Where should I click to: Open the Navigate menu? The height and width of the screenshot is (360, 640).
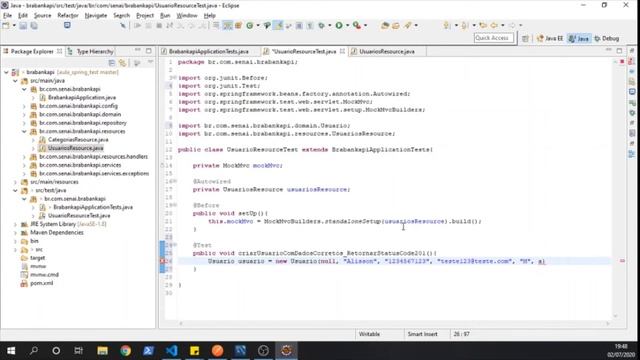coord(96,16)
